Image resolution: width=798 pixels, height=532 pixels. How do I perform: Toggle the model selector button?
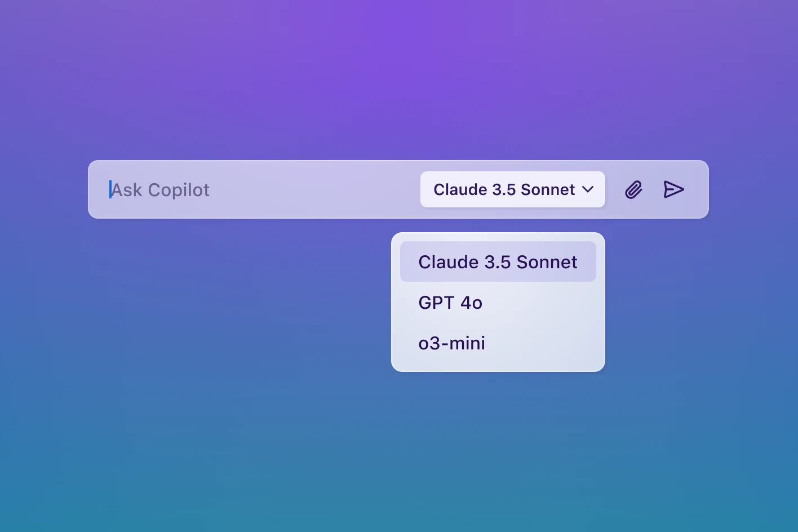(x=512, y=190)
